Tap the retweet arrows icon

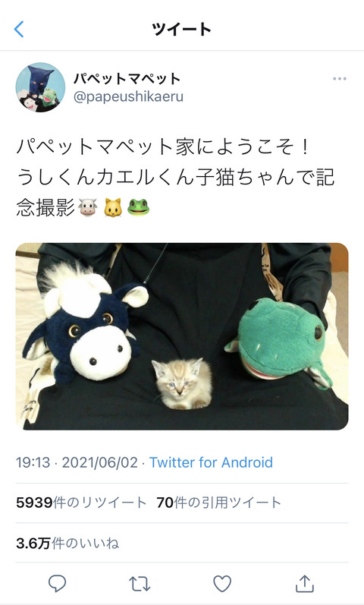click(140, 585)
